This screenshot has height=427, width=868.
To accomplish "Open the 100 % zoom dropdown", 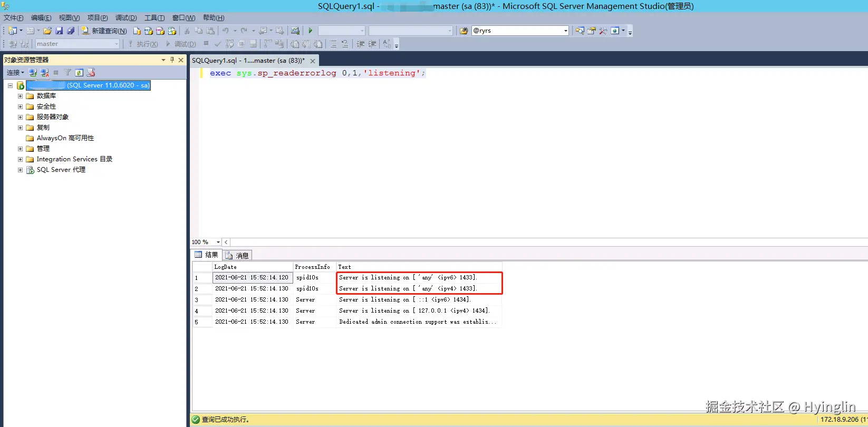I will (x=218, y=242).
